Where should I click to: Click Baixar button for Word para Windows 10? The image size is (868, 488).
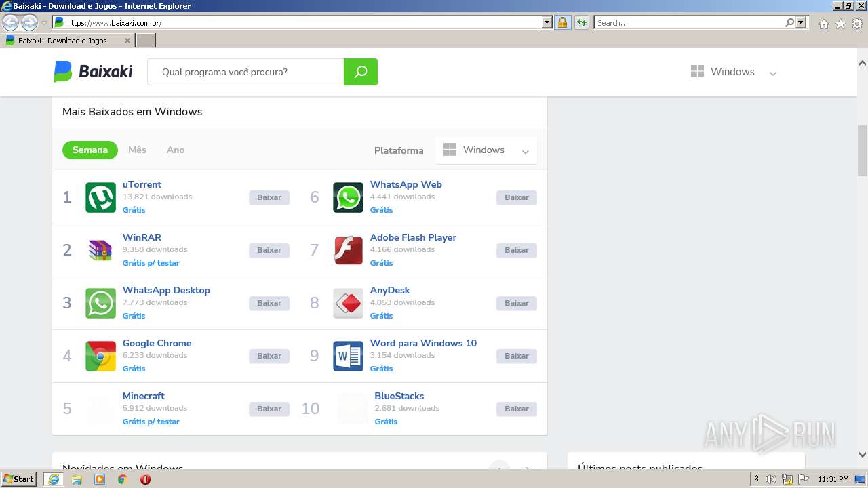tap(517, 356)
